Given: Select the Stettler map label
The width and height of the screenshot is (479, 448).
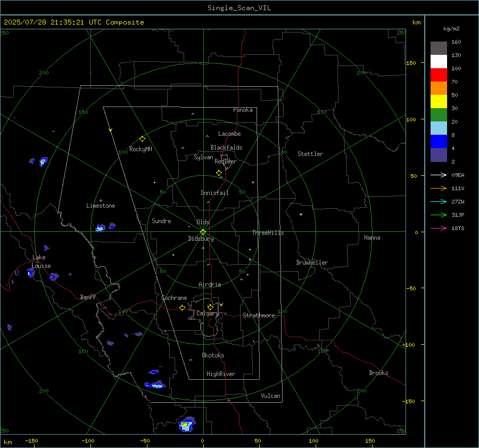Looking at the screenshot, I should 310,154.
